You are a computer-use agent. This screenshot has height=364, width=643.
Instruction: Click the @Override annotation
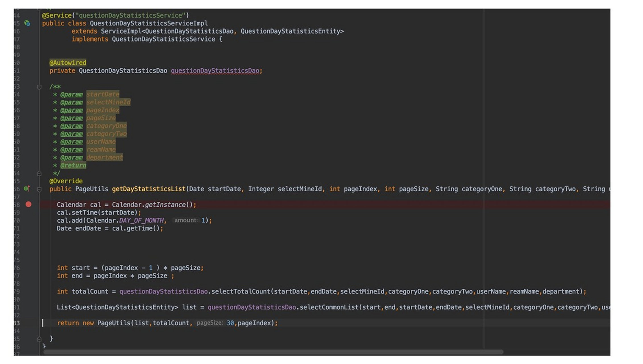point(66,181)
